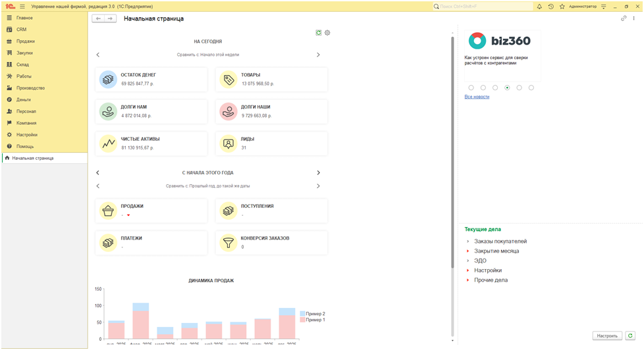
Task: Expand Заказы покупателей in Текущие дела
Action: [468, 241]
